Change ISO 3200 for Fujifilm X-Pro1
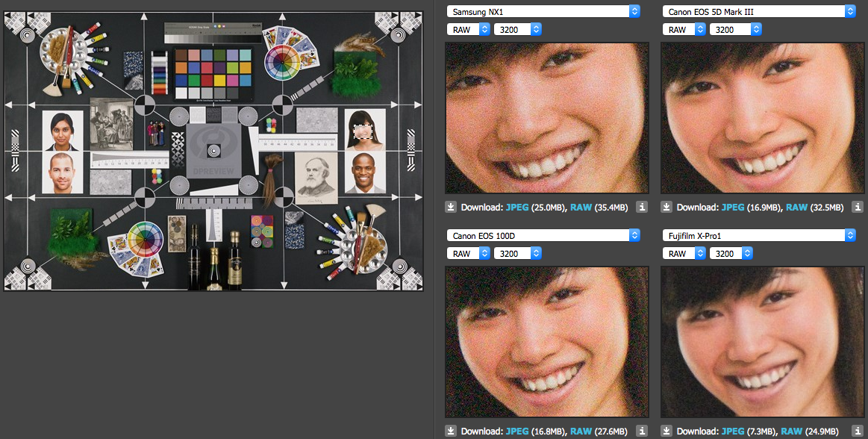Screen dimensions: 868x439 731,254
